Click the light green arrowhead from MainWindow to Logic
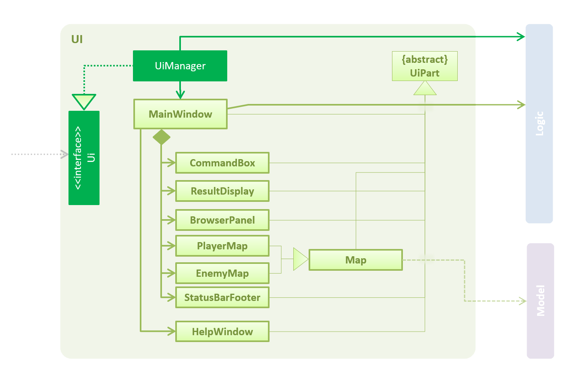This screenshot has height=392, width=585. click(521, 105)
